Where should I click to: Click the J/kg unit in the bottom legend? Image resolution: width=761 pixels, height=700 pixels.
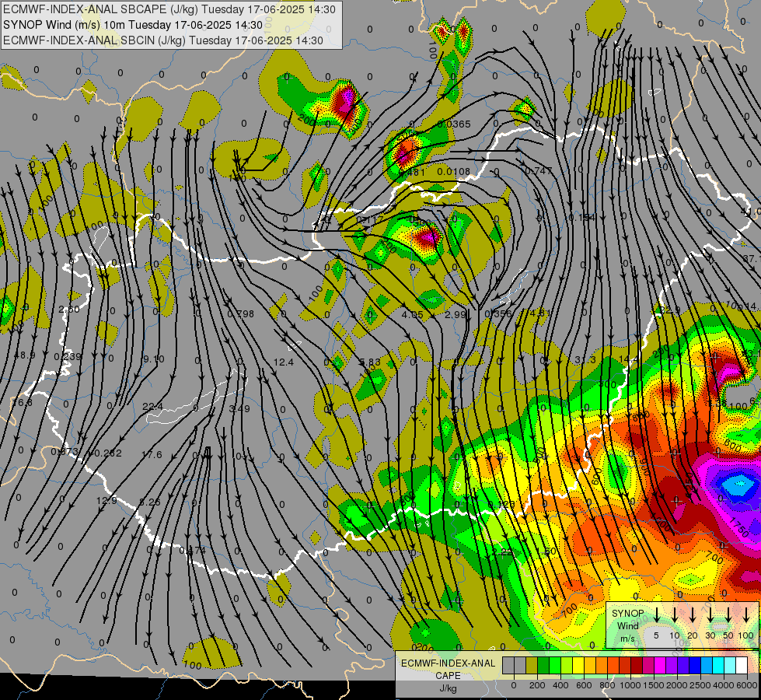click(449, 688)
